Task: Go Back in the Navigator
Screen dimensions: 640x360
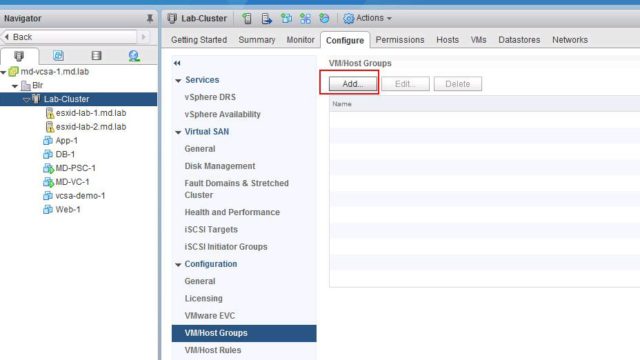Action: coord(69,37)
